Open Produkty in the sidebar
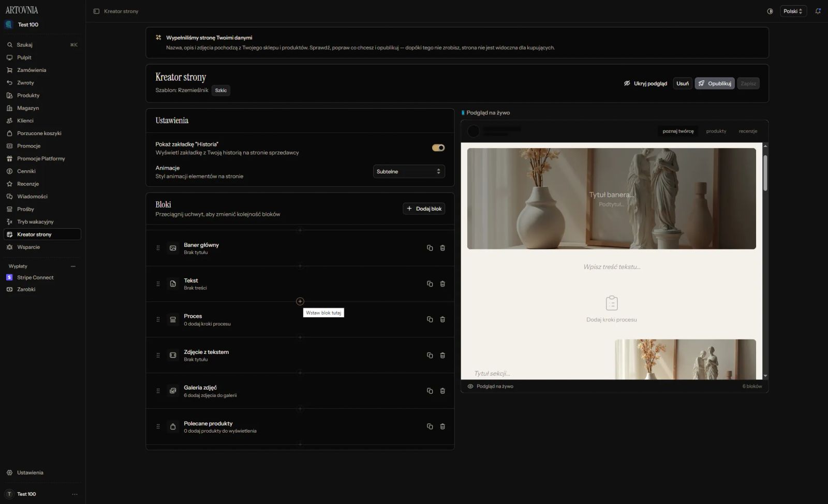828x504 pixels. click(x=42, y=96)
